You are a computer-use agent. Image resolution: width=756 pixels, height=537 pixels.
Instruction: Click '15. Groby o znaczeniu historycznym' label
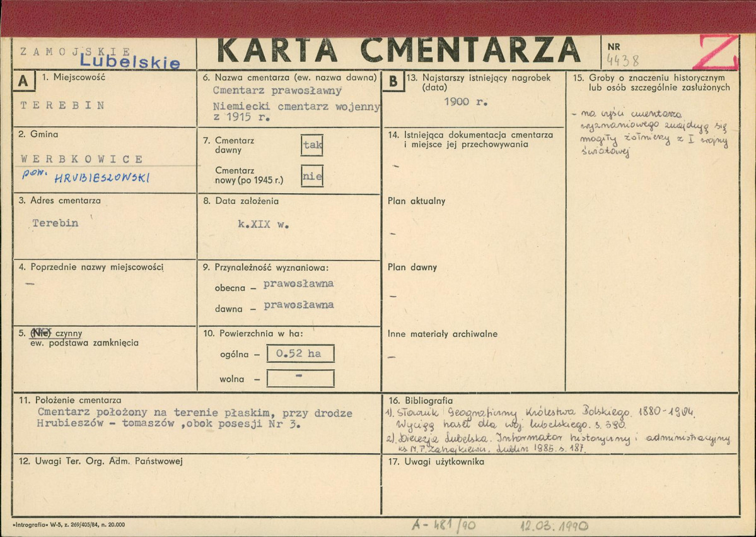pos(651,83)
